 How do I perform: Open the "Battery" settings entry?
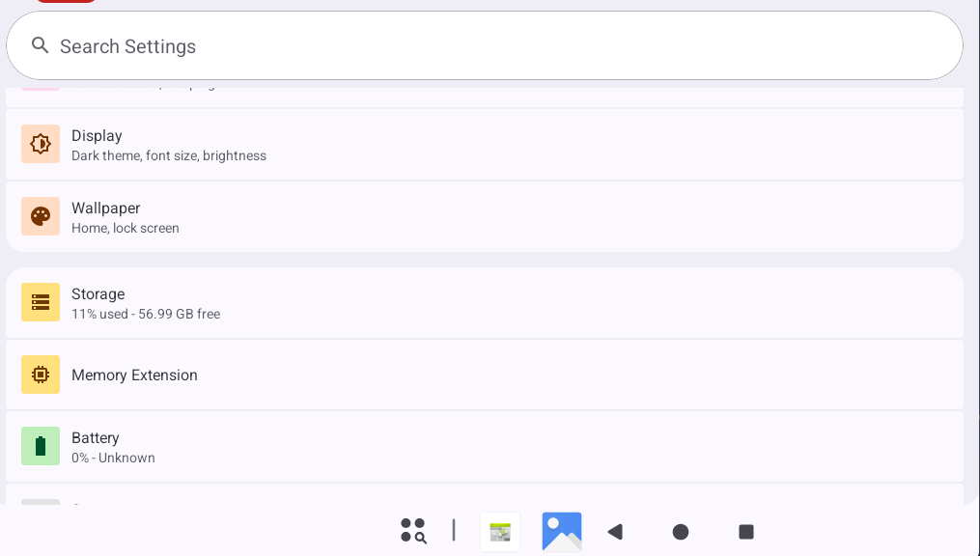tap(485, 447)
